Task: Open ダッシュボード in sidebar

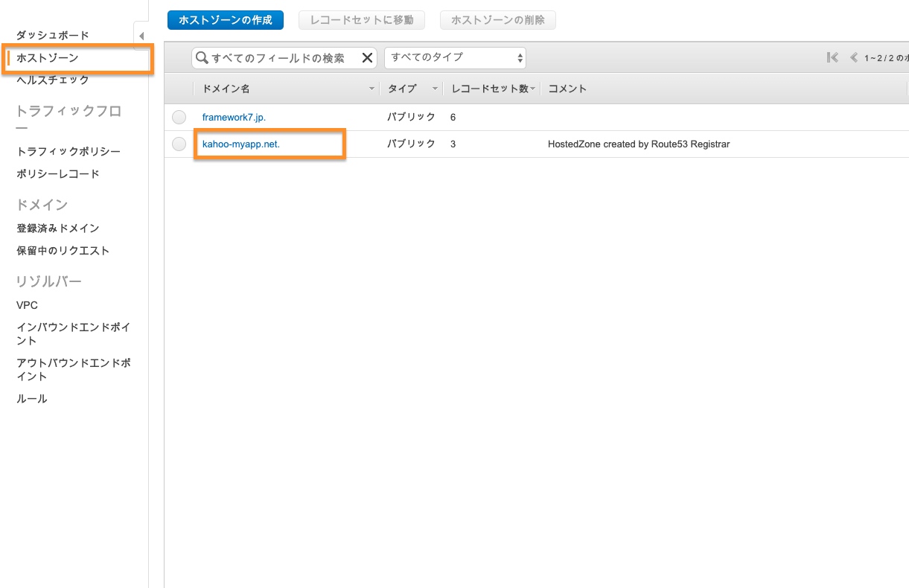Action: [53, 36]
